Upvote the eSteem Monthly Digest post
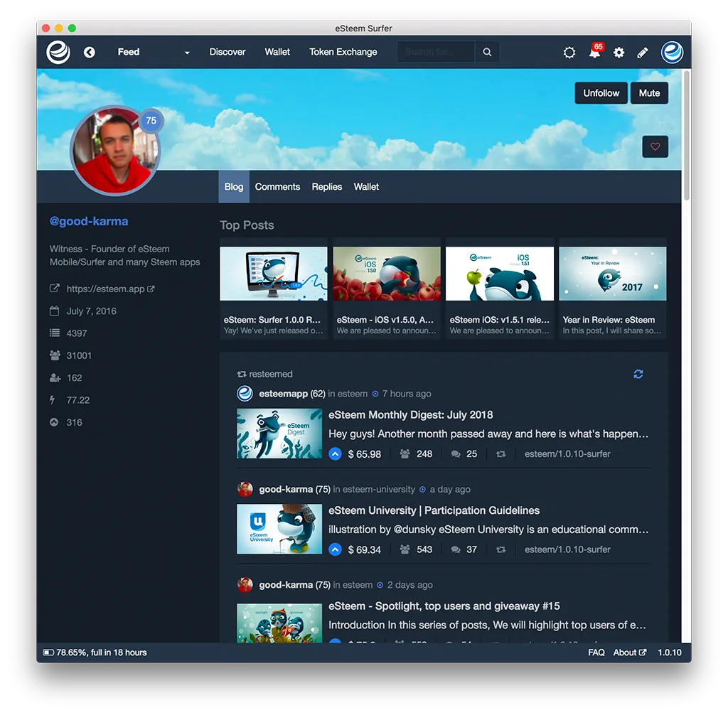The height and width of the screenshot is (715, 728). (336, 454)
